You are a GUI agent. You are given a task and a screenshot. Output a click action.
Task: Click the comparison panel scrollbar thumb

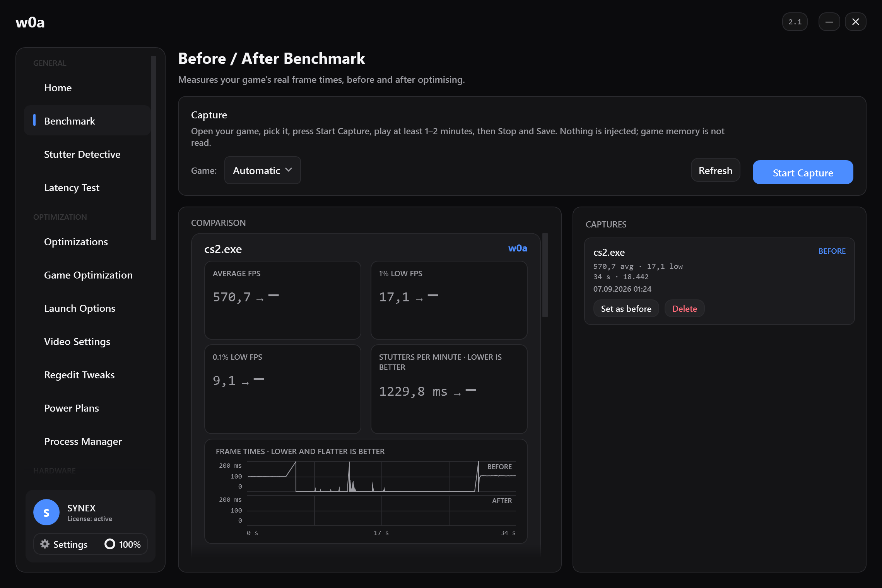[x=545, y=275]
